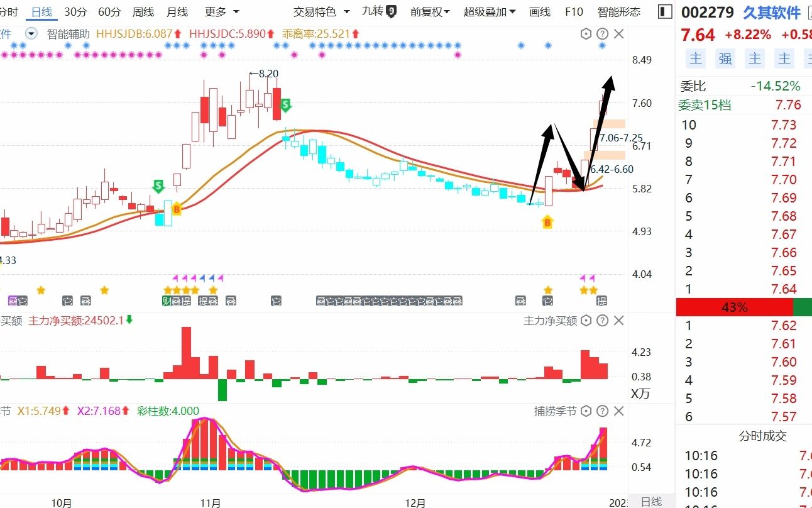
Task: Click the 它 tag below mid-November candles
Action: coord(276,301)
